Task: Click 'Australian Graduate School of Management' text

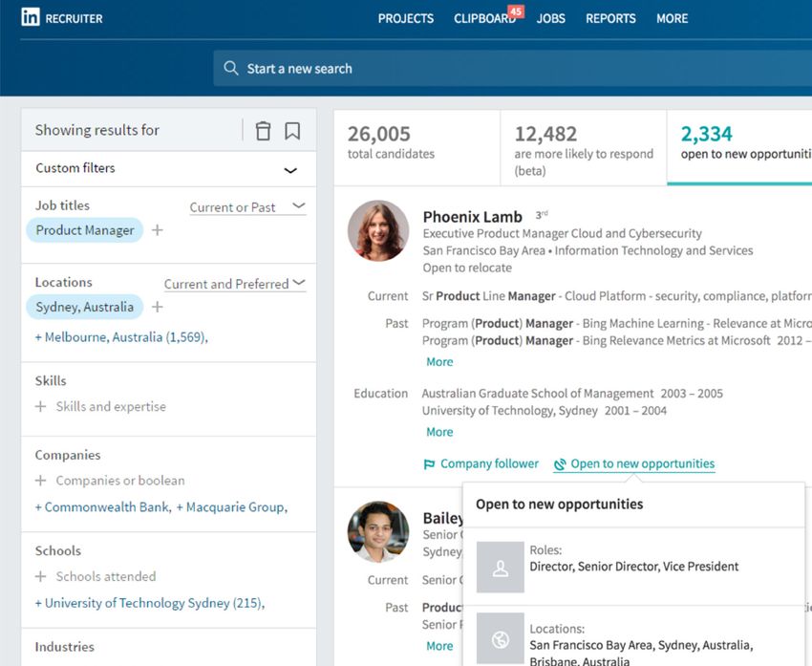Action: tap(538, 394)
